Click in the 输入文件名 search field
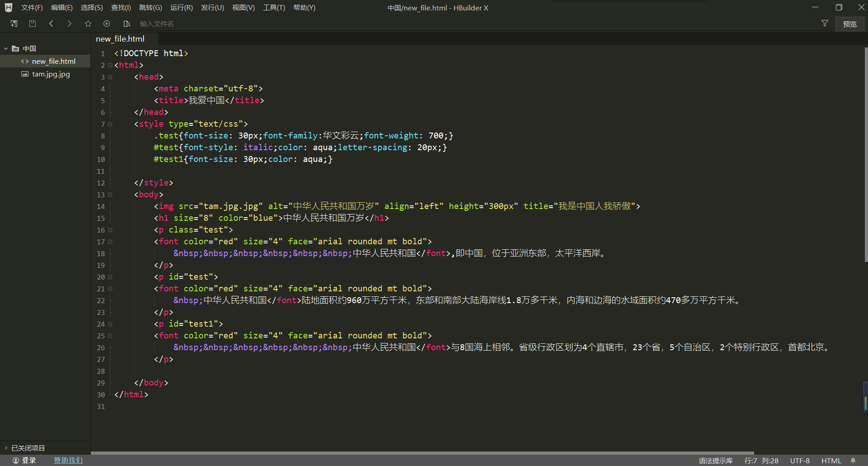Screen dimensions: 868x466 point(475,24)
